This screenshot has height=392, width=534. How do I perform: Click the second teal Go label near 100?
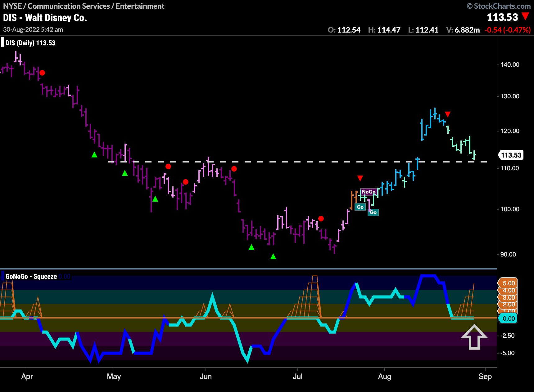373,212
